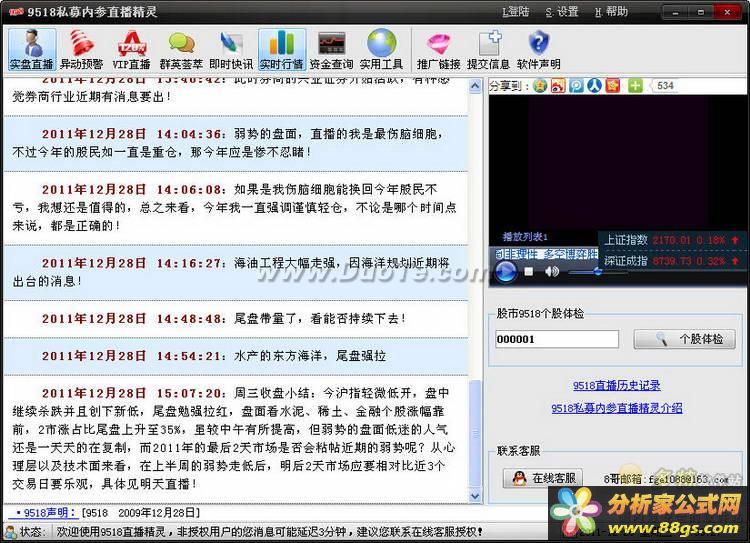750x543 pixels.
Task: Open 提交信息 document icon
Action: (x=488, y=49)
